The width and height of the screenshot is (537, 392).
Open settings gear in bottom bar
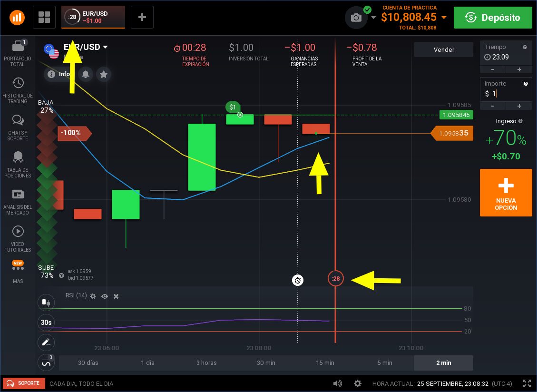click(358, 383)
